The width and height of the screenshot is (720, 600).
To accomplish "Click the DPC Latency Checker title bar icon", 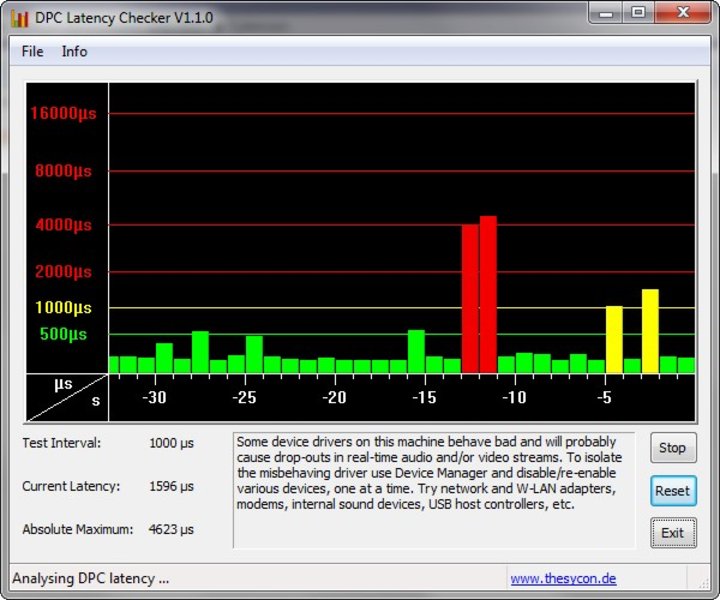I will point(19,18).
